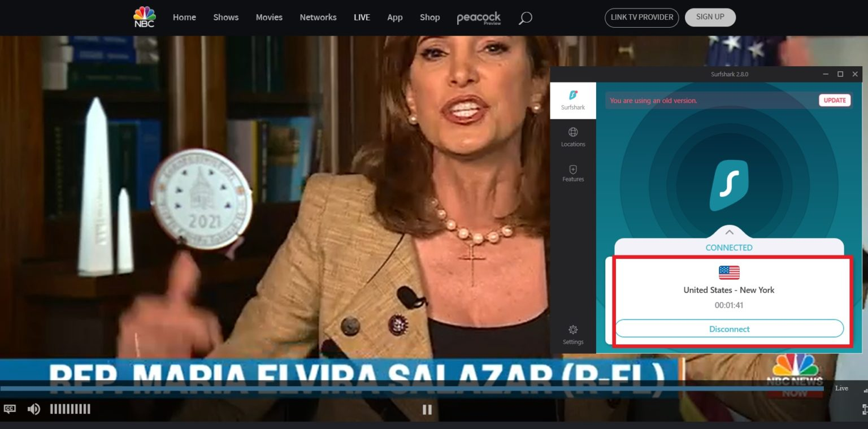This screenshot has width=868, height=429.
Task: Click the Peacock Preview logo
Action: [x=479, y=18]
